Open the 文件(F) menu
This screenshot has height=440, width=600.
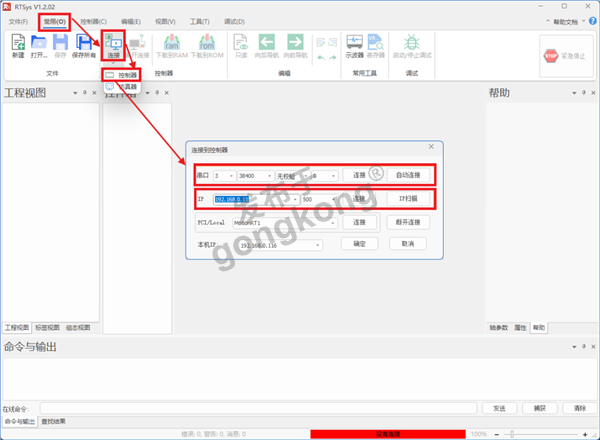click(x=18, y=21)
